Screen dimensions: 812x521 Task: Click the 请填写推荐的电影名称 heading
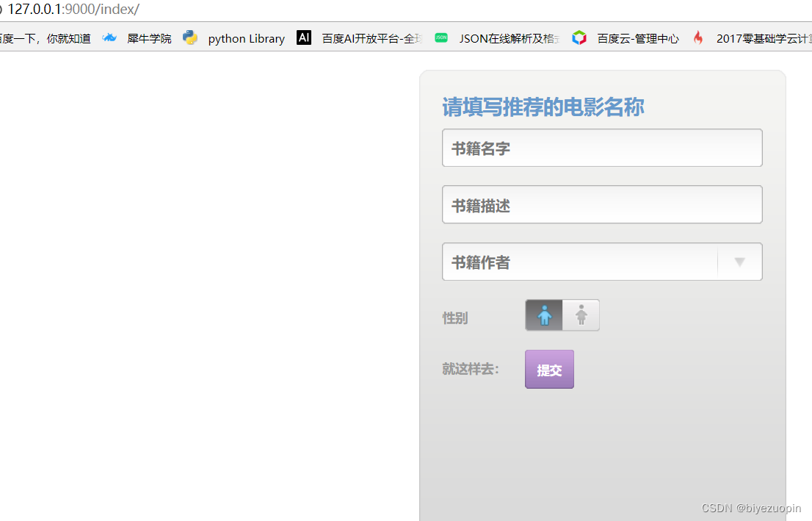click(543, 107)
